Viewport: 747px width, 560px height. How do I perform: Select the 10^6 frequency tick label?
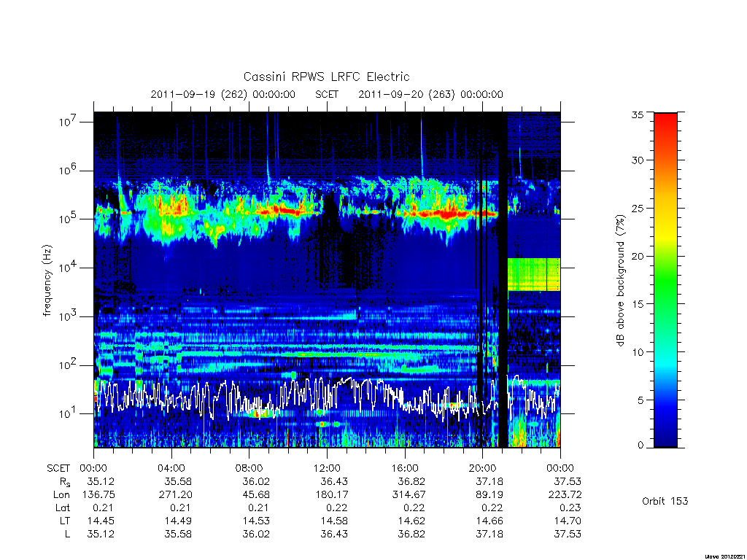point(69,170)
